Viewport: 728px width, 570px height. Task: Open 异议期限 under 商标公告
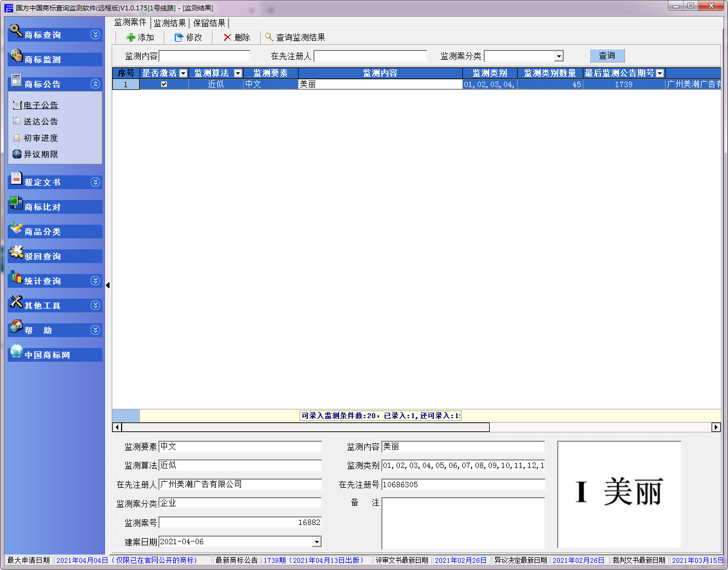pyautogui.click(x=41, y=155)
